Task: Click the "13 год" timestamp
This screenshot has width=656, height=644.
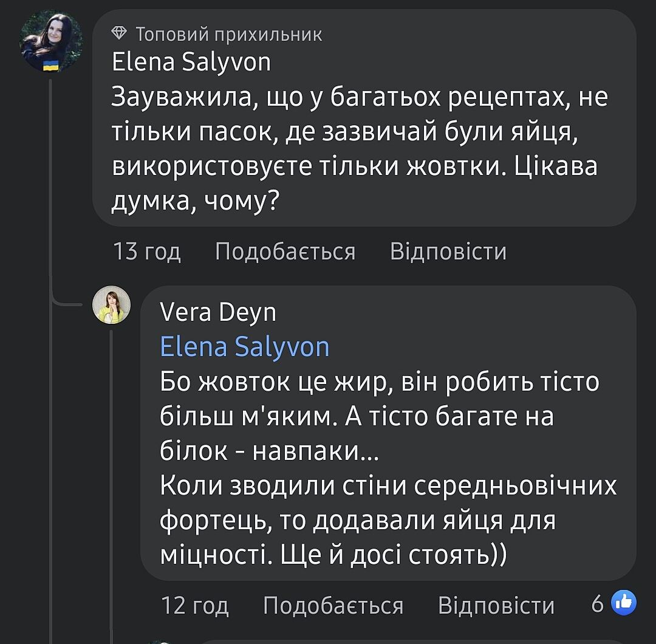Action: click(x=147, y=251)
